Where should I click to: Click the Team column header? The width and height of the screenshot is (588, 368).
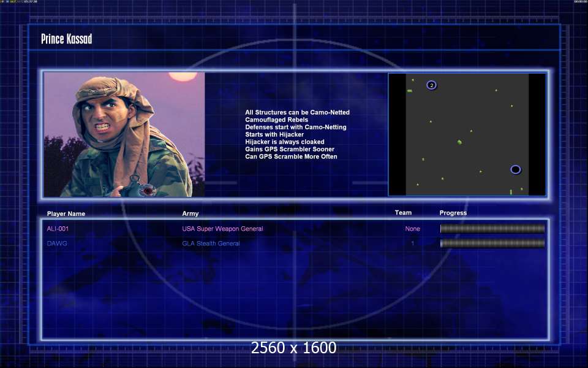pos(403,213)
